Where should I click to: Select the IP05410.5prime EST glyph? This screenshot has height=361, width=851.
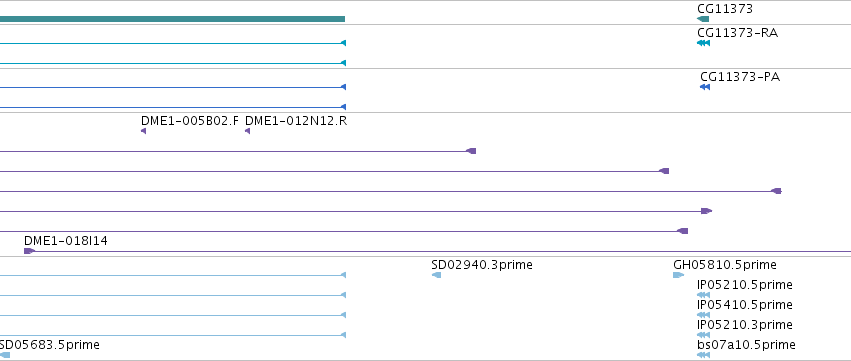coord(703,315)
